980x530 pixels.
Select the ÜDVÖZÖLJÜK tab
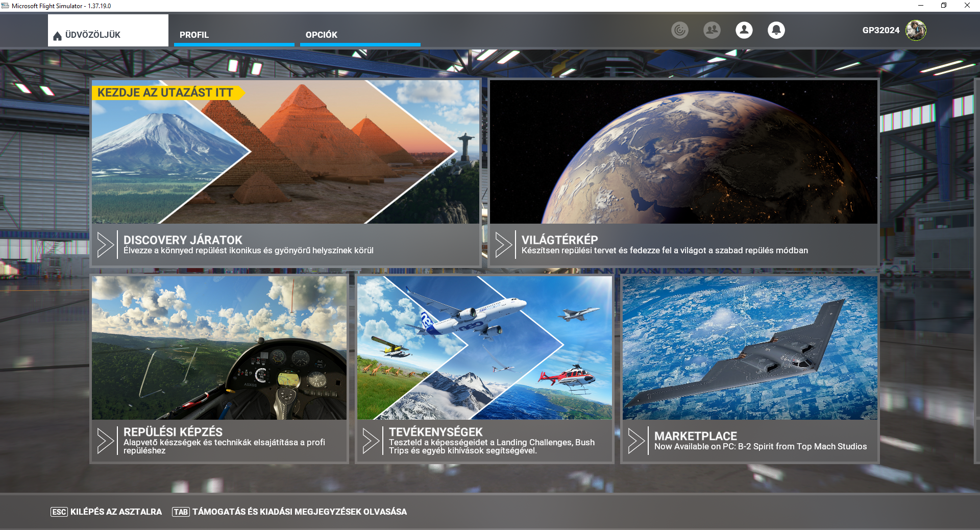coord(108,35)
